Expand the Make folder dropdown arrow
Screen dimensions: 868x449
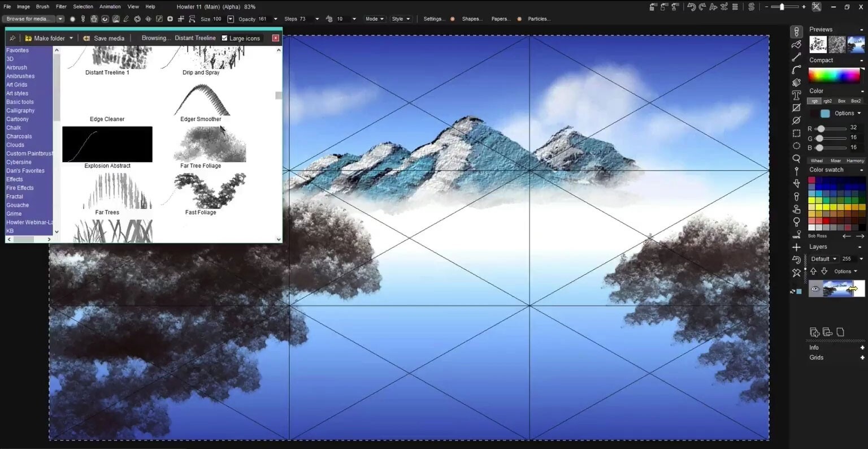[x=71, y=38]
